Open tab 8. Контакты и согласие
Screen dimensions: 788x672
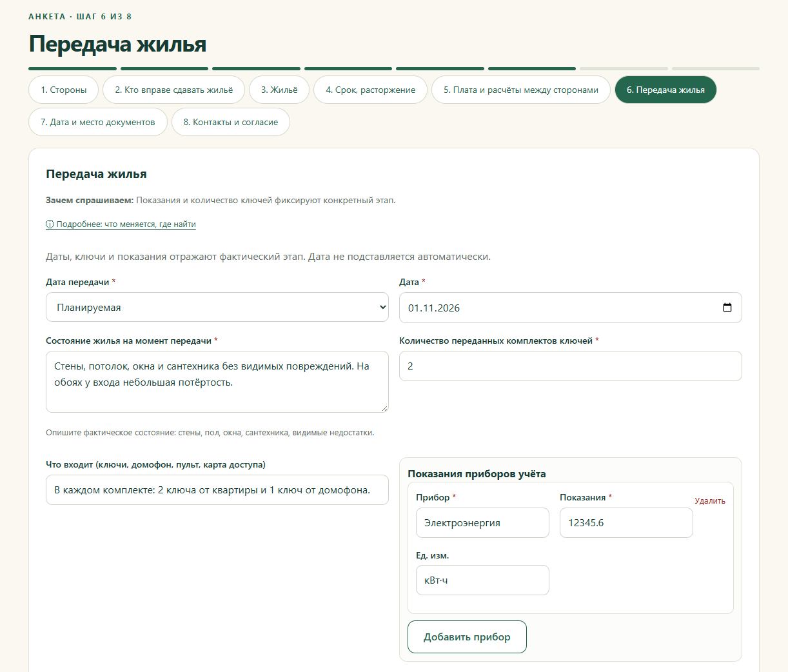[x=231, y=122]
